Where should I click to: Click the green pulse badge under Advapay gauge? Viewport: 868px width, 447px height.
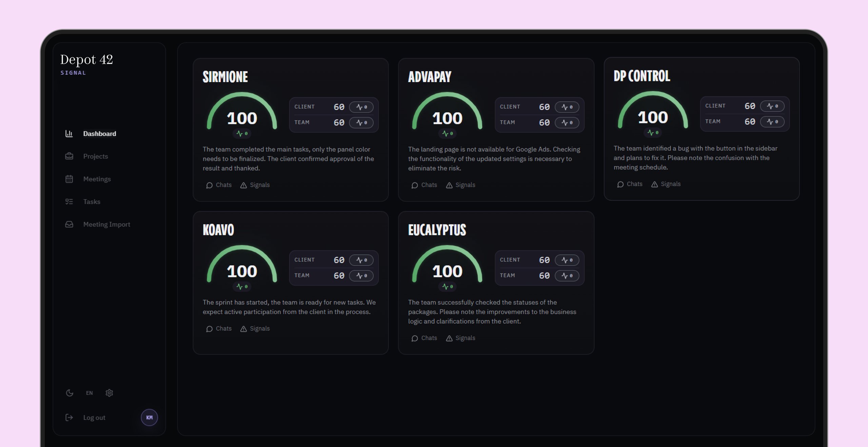click(448, 134)
